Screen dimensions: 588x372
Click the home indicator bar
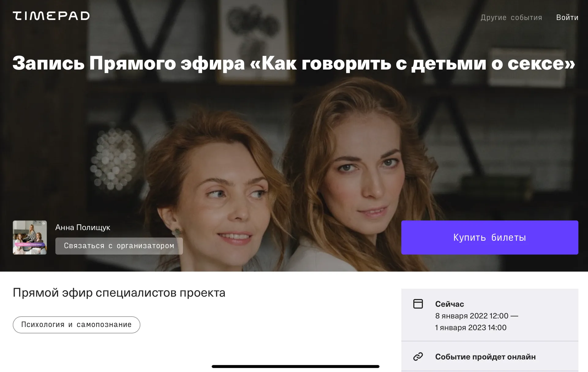295,366
